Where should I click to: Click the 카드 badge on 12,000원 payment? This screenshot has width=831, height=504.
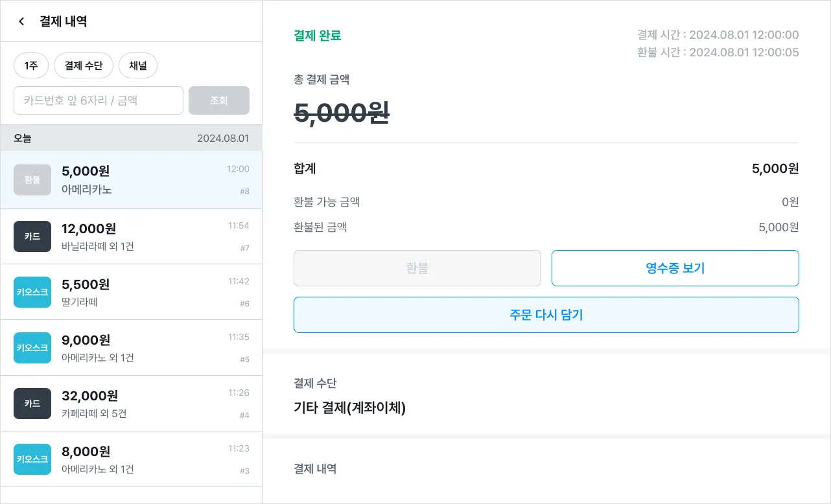click(32, 236)
